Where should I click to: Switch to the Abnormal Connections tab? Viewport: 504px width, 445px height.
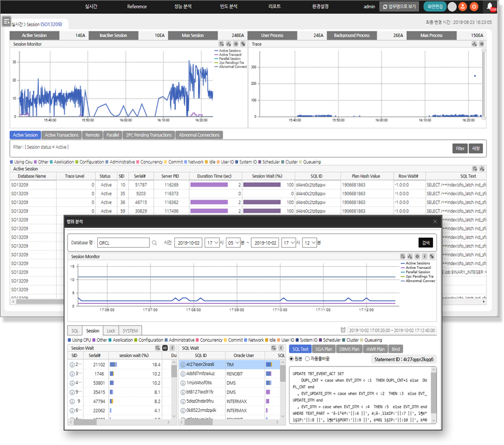(x=199, y=135)
